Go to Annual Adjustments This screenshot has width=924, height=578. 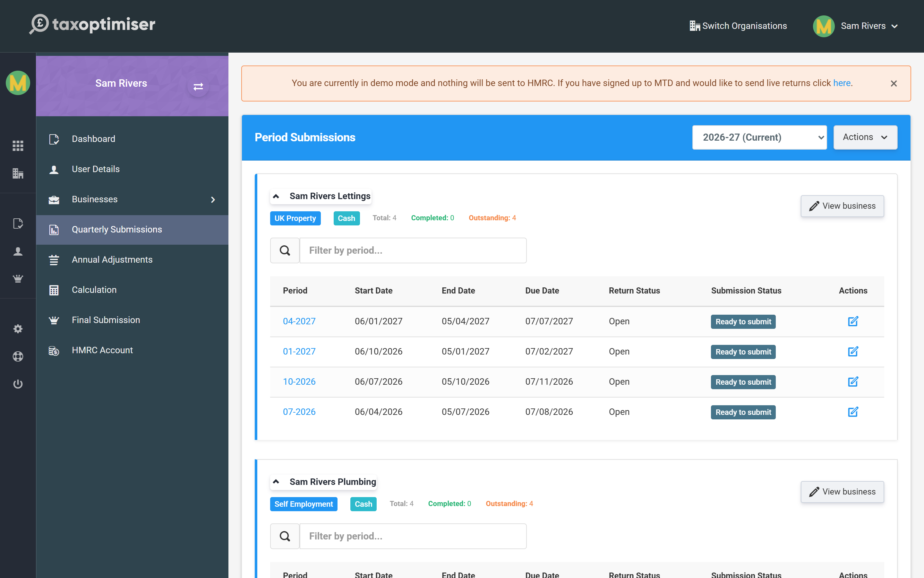(132, 259)
